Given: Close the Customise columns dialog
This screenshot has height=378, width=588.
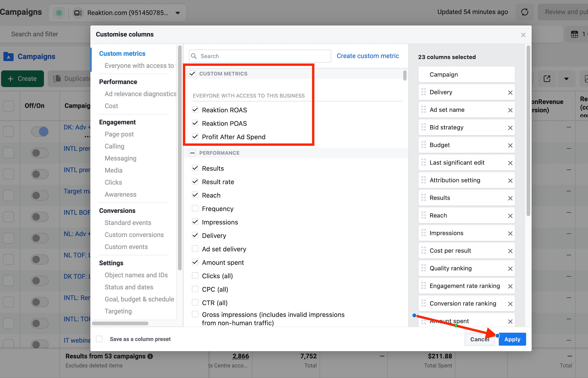Looking at the screenshot, I should click(523, 35).
